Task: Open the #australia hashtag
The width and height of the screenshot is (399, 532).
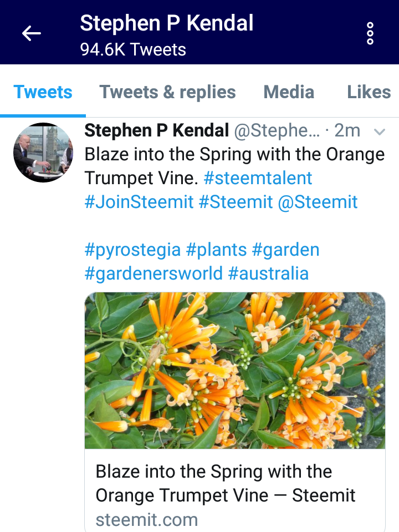Action: [x=268, y=273]
